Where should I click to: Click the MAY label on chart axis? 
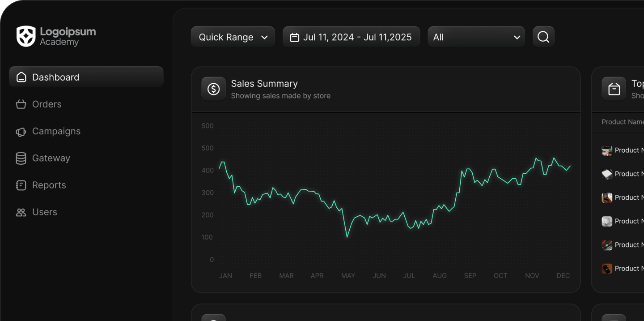348,276
